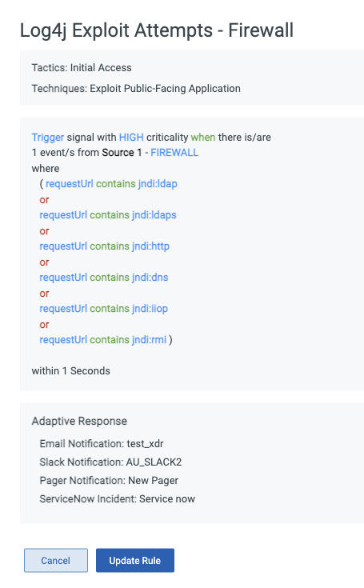Click the 'within 1 Seconds' text
The width and height of the screenshot is (364, 588).
pyautogui.click(x=71, y=371)
